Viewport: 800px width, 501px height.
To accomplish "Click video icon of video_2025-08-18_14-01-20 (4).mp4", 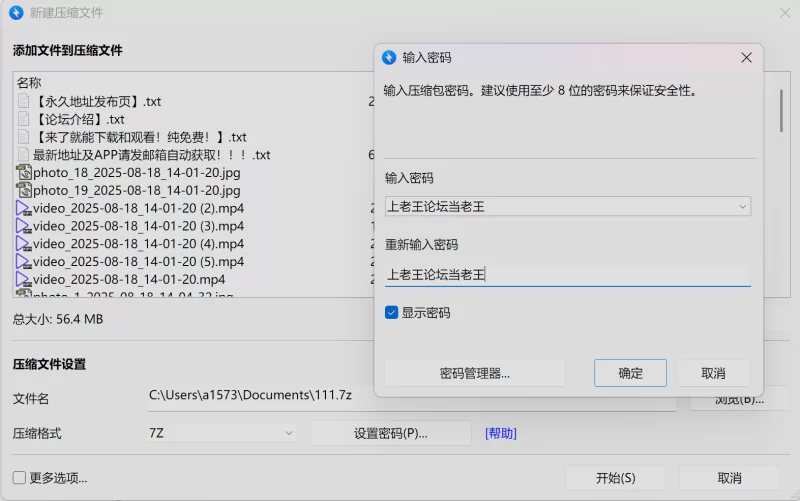I will (x=23, y=244).
